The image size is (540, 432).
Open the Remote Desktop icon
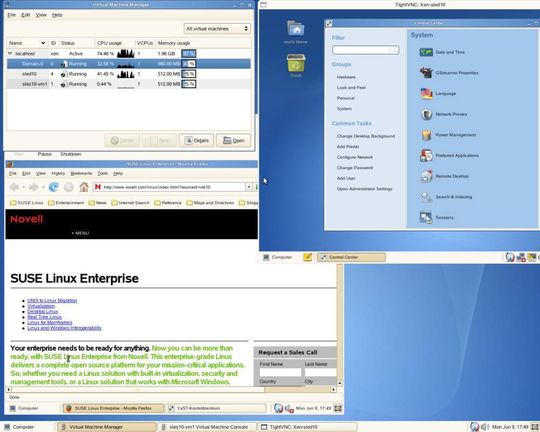point(444,176)
